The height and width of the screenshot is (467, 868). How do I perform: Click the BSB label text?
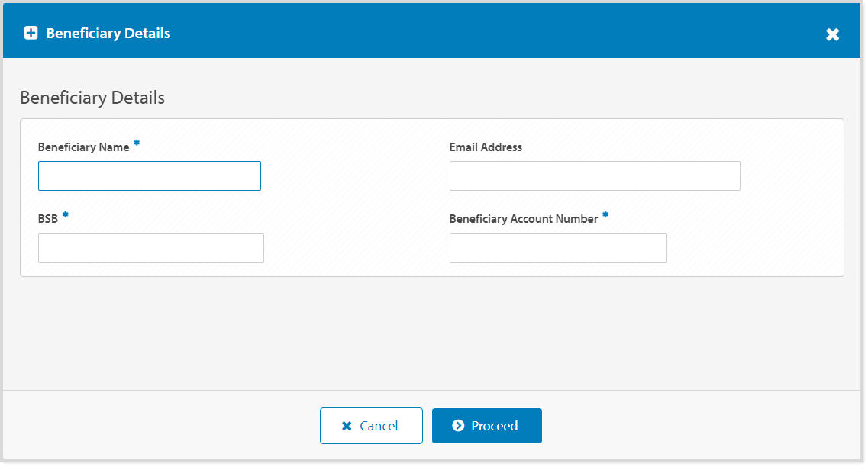click(x=48, y=217)
